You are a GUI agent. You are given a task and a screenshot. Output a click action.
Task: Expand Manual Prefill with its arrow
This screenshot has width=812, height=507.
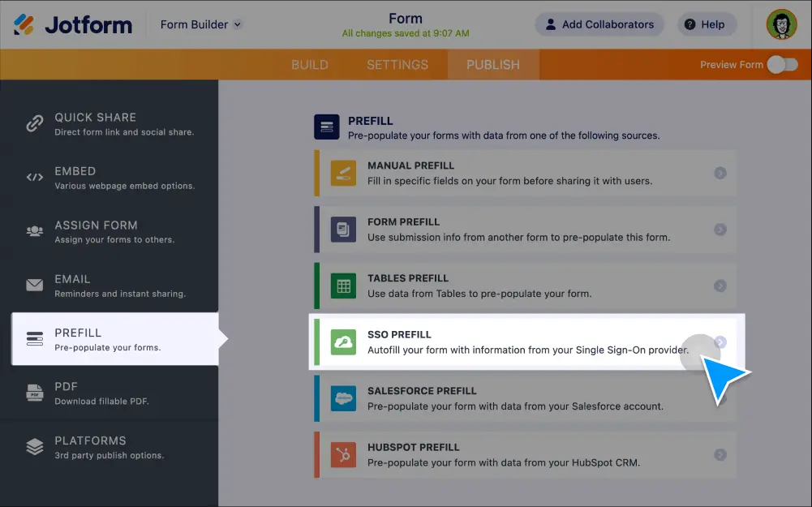tap(720, 173)
